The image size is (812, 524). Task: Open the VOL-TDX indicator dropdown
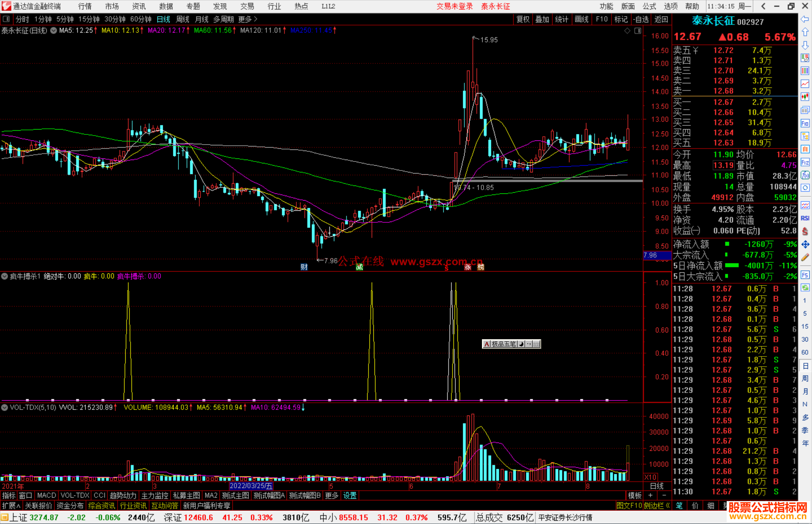[5, 407]
